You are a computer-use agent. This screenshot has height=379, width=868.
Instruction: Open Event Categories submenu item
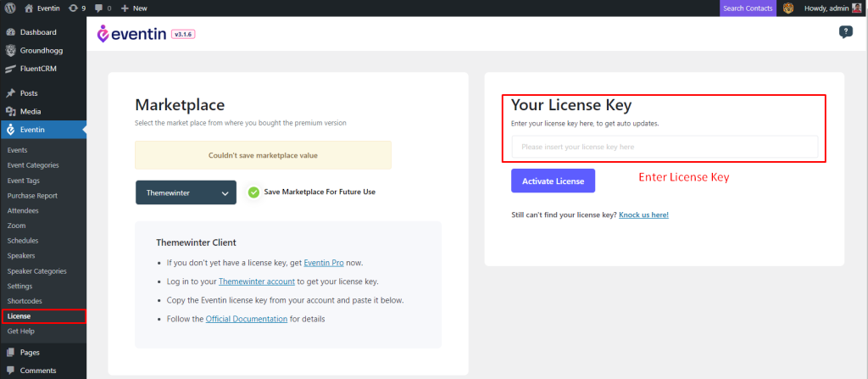point(33,165)
